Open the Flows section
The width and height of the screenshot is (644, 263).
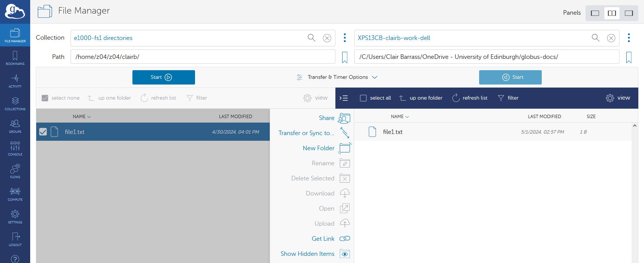15,171
